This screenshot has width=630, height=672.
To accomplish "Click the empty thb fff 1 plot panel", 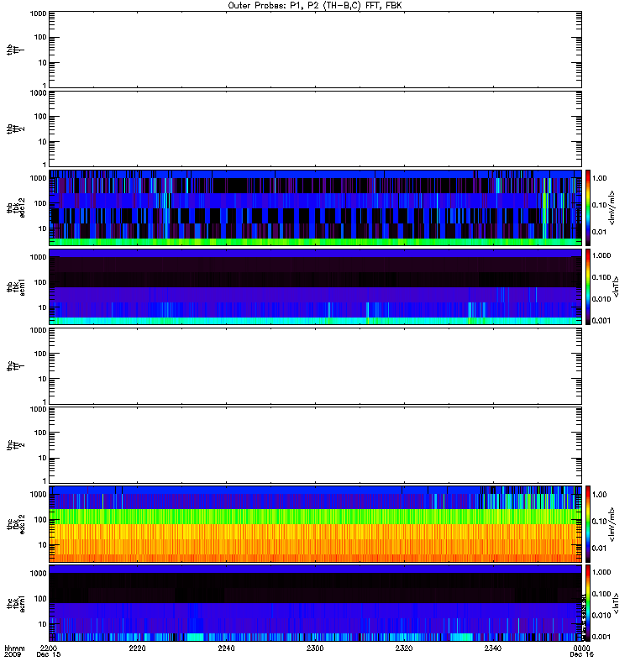I will click(x=315, y=50).
